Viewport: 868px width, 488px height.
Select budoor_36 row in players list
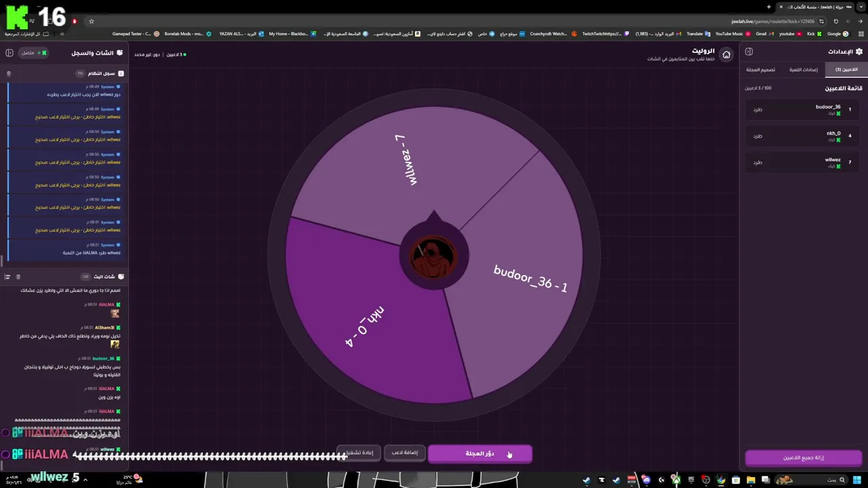tap(804, 109)
